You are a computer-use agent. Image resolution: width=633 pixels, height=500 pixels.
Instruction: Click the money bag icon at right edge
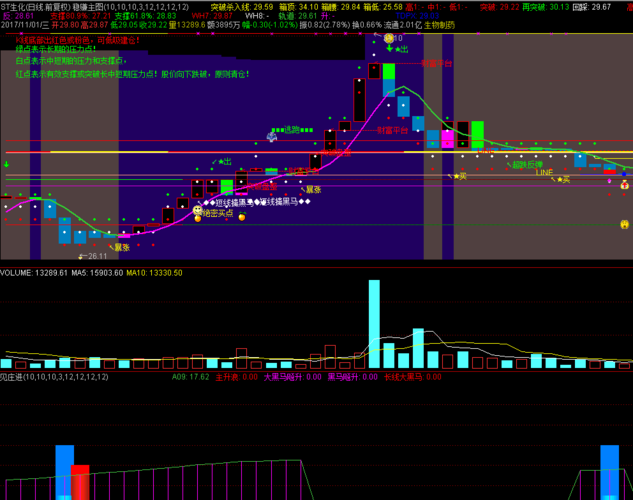[x=625, y=184]
